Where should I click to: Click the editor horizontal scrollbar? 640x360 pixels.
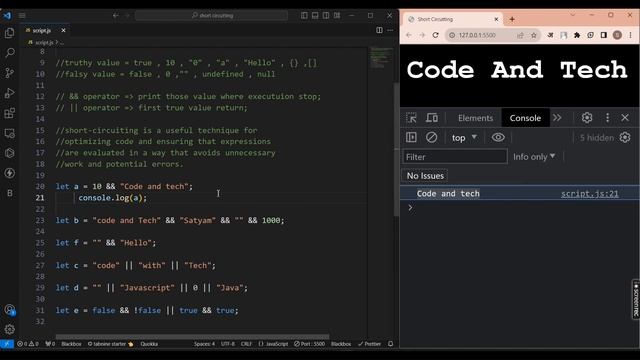coord(192,337)
